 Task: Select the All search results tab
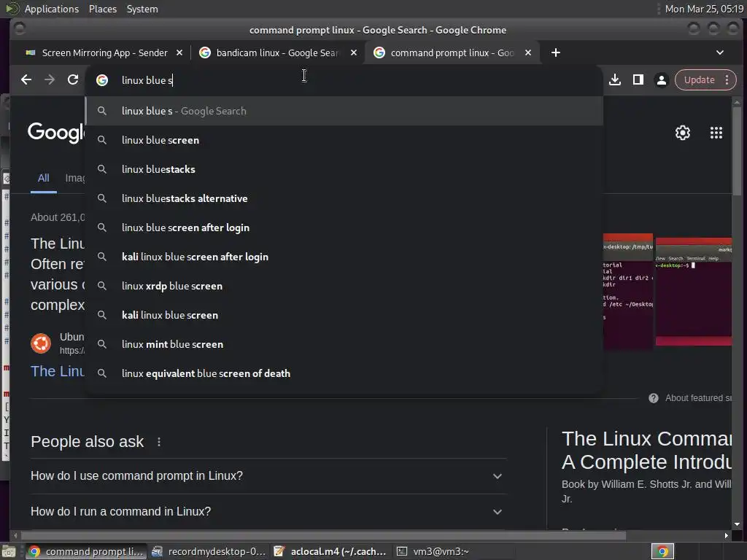pyautogui.click(x=43, y=178)
